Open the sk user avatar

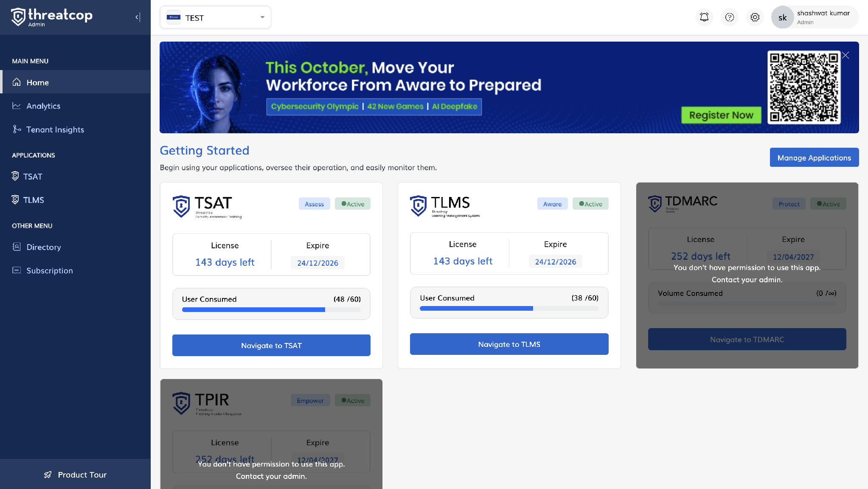[x=782, y=17]
